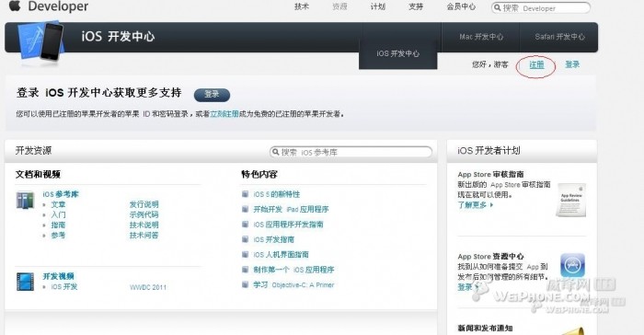Screen dimensions: 644x335
Task: Focus the 搜索 iOS 参考库 search field
Action: point(351,152)
